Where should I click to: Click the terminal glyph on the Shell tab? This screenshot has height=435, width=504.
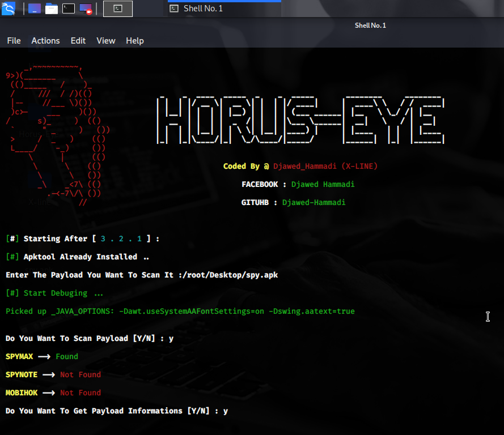coord(173,8)
